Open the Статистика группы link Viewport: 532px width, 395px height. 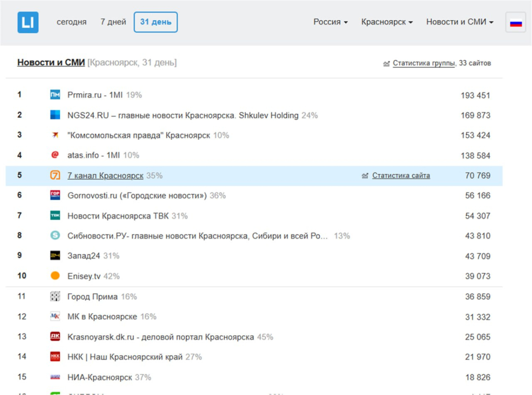423,63
